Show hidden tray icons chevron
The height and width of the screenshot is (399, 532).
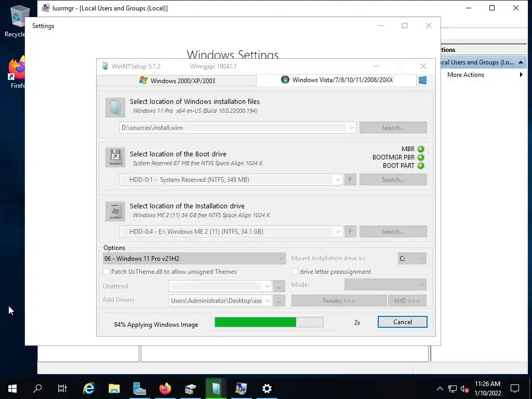coord(440,389)
